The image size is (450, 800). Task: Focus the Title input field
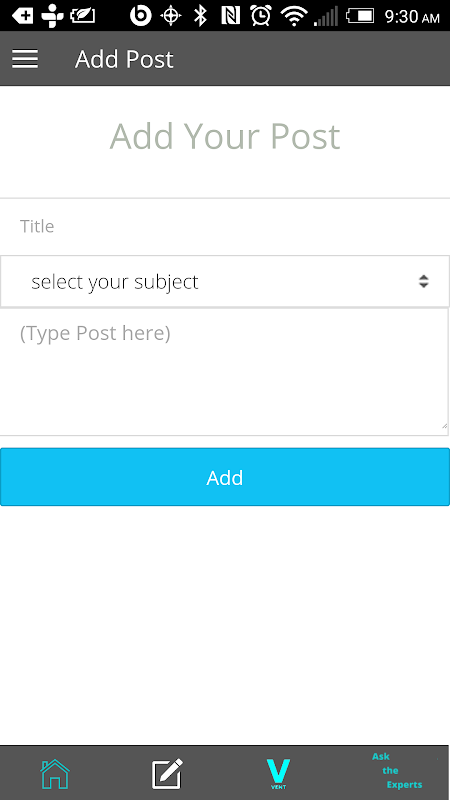pyautogui.click(x=224, y=226)
